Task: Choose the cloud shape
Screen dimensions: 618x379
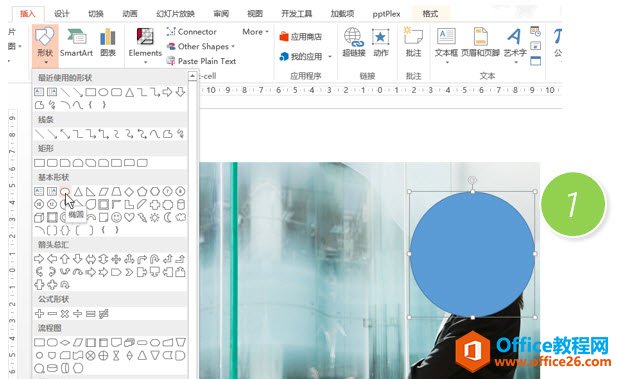Action: (181, 217)
